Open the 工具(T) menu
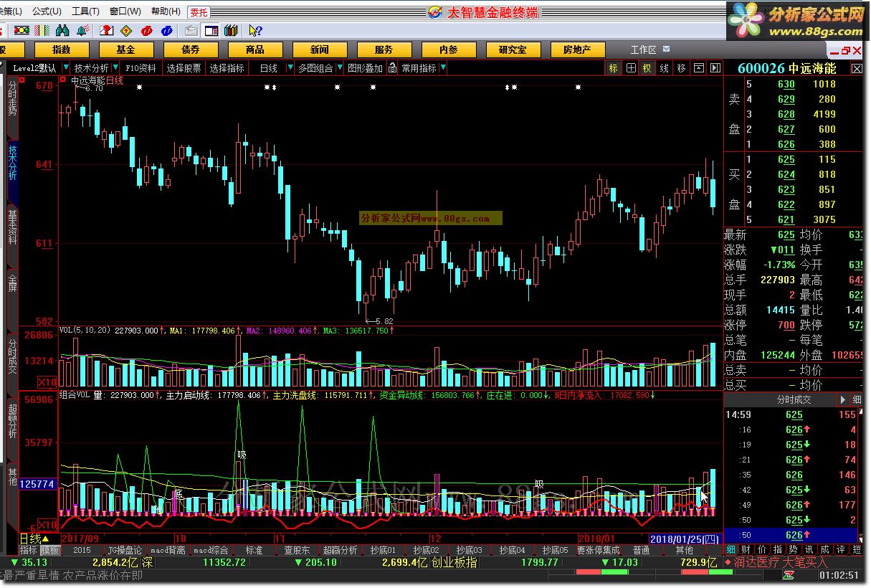 85,11
